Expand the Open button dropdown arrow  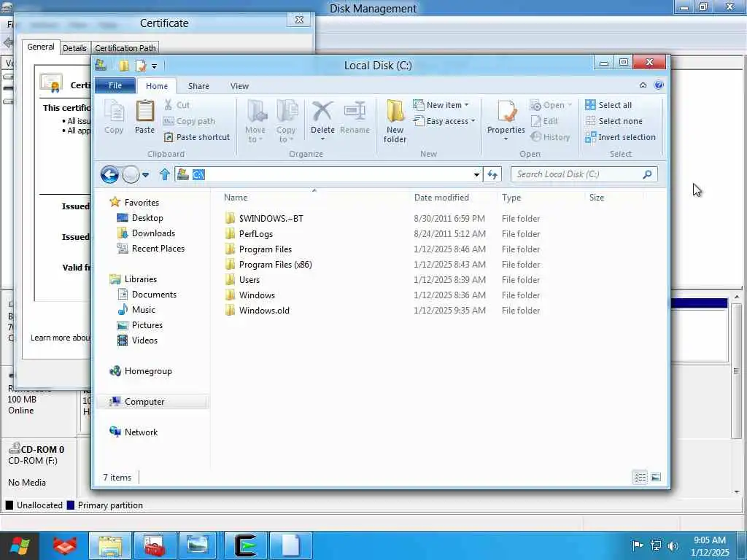click(x=570, y=105)
